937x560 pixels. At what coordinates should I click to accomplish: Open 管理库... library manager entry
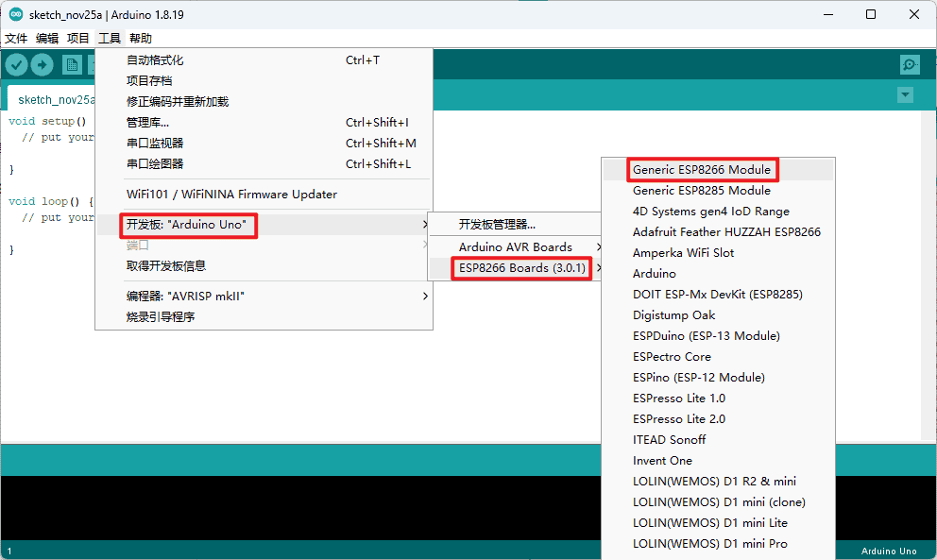coord(264,123)
